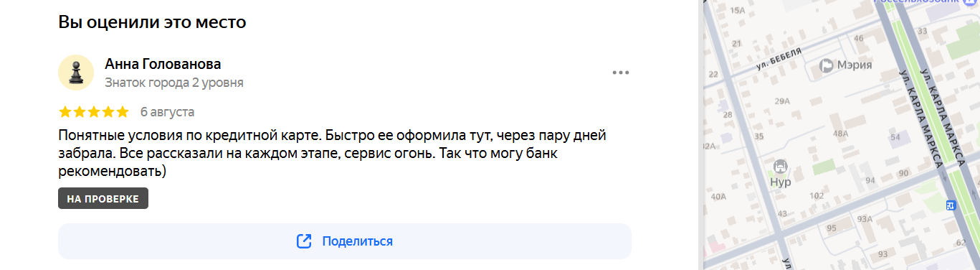This screenshot has height=270, width=980.
Task: Click the Мэрия label on the map
Action: tap(856, 65)
